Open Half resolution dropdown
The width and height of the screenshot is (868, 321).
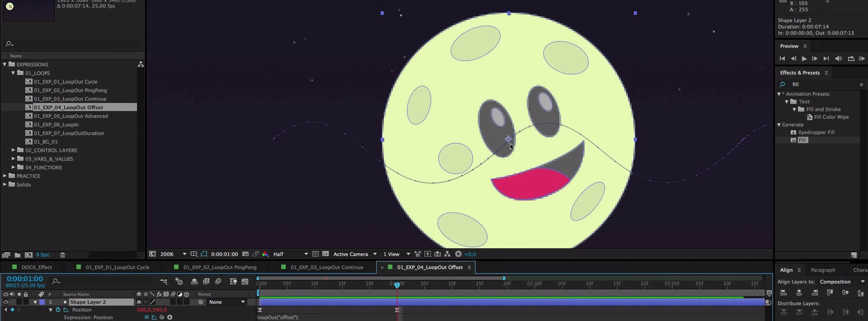click(290, 254)
